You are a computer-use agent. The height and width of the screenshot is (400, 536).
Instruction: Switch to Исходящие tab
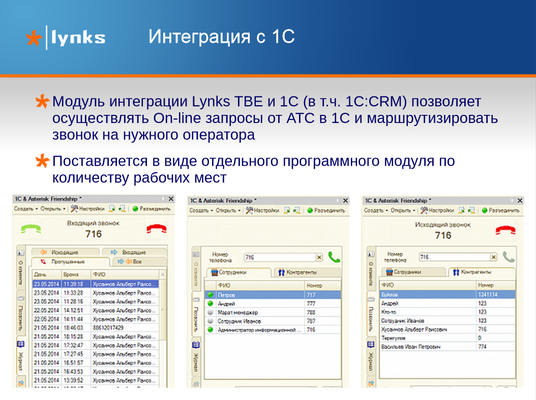[x=65, y=252]
